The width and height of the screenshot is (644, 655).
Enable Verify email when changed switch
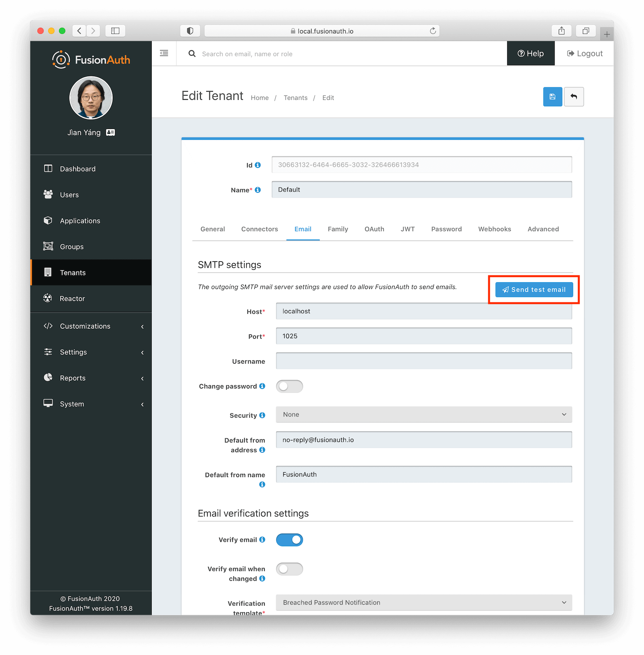click(x=289, y=569)
